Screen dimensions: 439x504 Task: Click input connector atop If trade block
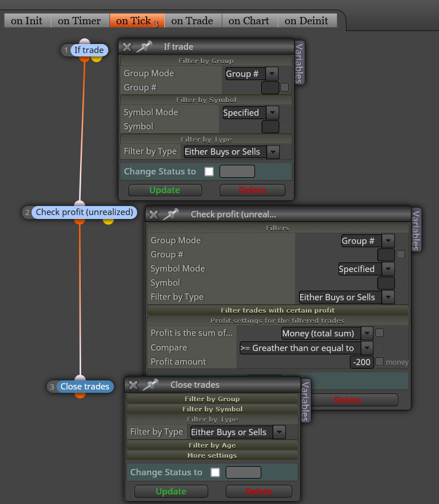coord(85,41)
